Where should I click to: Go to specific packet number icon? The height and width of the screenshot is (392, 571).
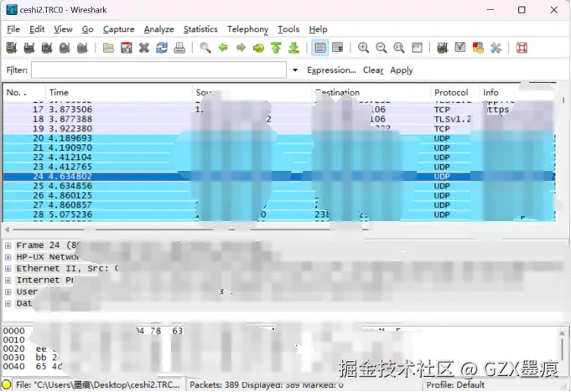click(258, 48)
